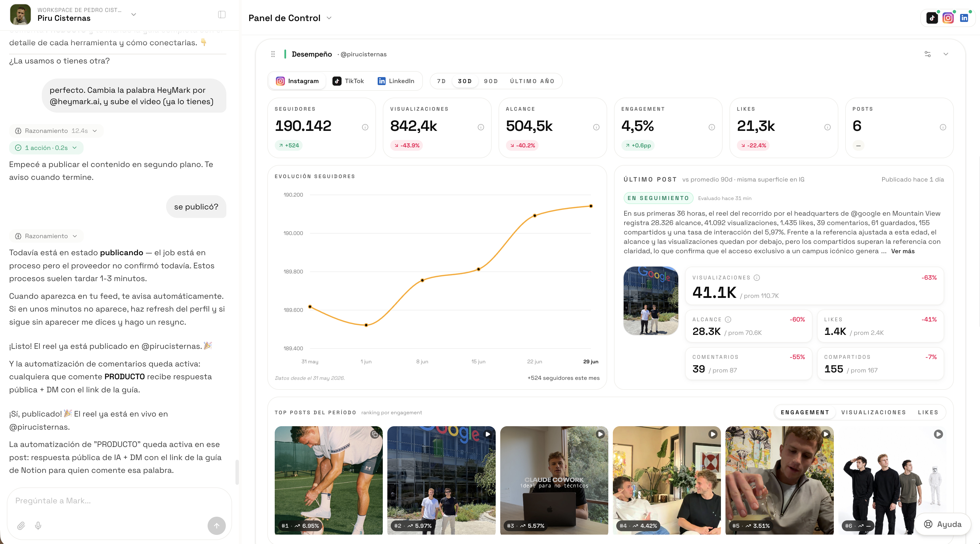Show info for Engagement metric
Image resolution: width=980 pixels, height=544 pixels.
click(712, 127)
